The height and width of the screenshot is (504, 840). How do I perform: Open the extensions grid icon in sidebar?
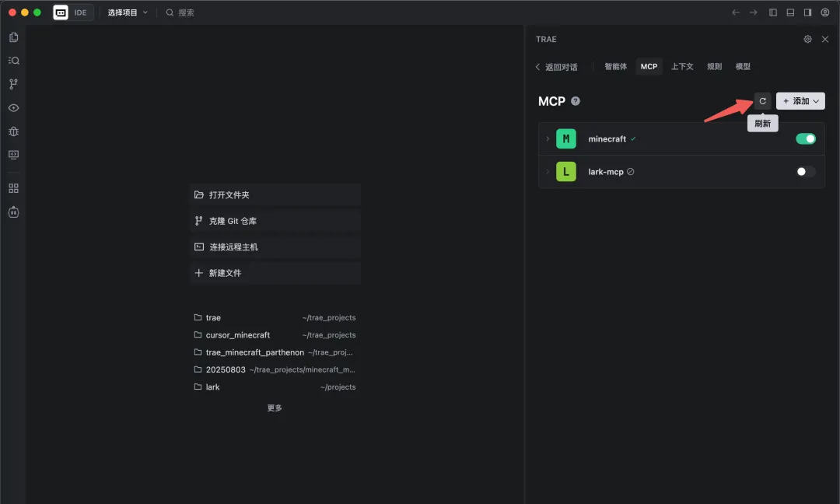(14, 188)
